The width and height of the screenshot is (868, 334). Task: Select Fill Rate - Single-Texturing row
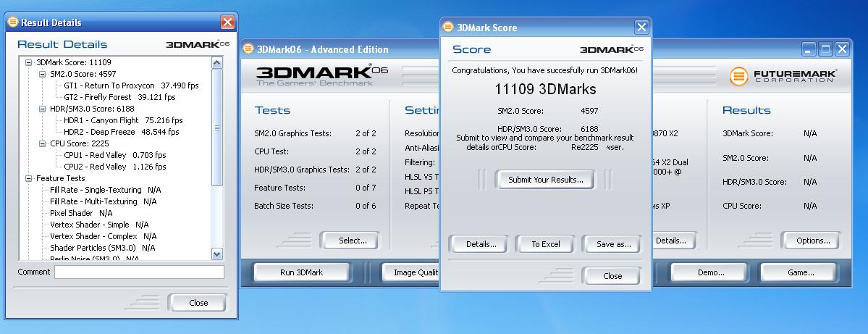tap(106, 190)
